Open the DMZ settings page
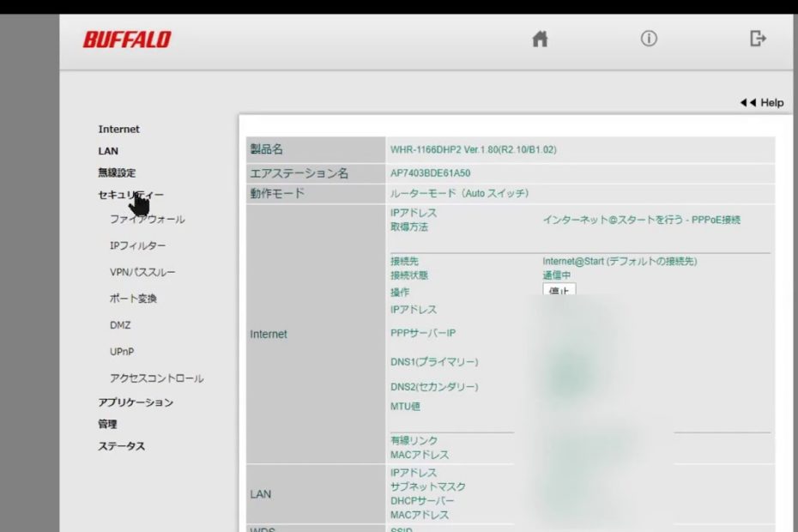This screenshot has width=798, height=532. [120, 326]
